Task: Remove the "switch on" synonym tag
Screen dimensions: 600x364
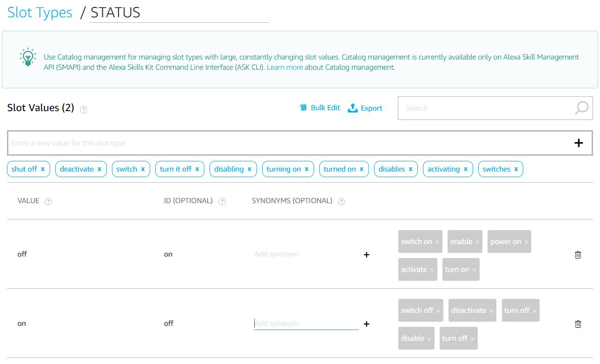Action: click(x=436, y=241)
